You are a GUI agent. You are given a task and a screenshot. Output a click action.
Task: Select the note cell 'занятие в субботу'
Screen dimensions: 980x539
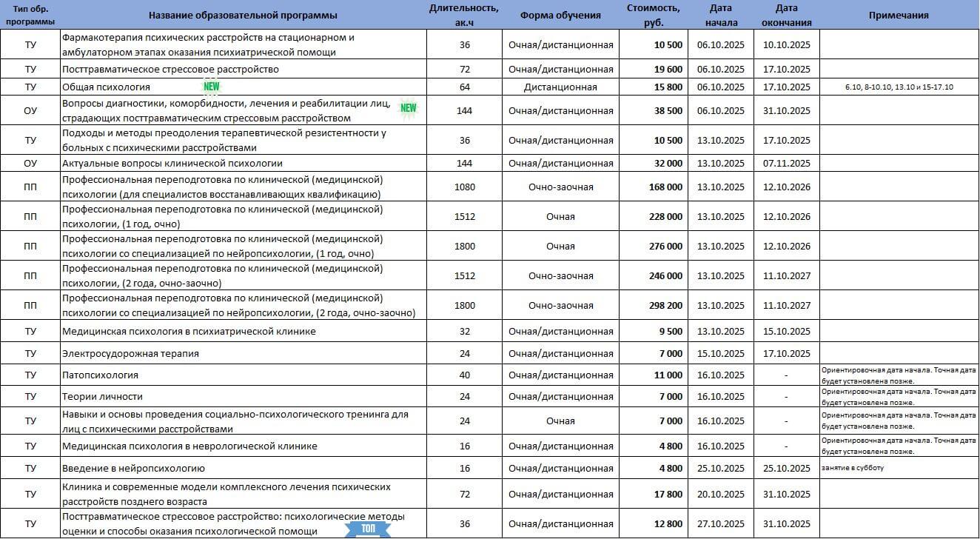click(852, 468)
